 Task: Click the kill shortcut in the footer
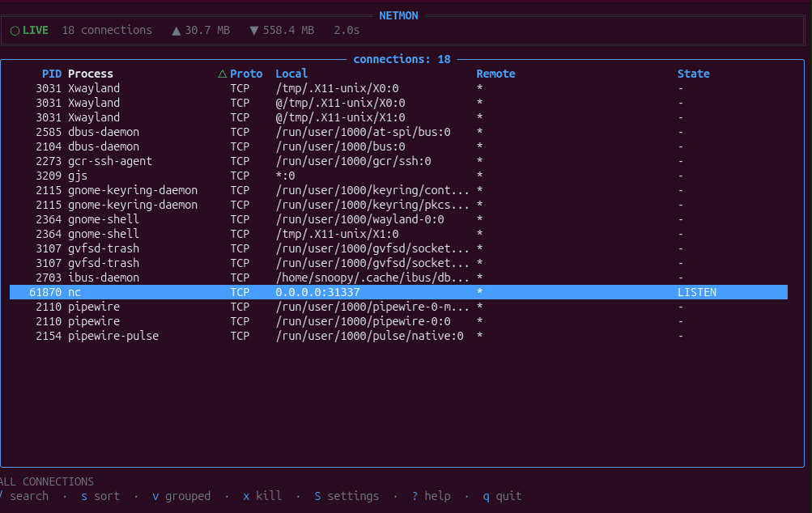(x=262, y=496)
